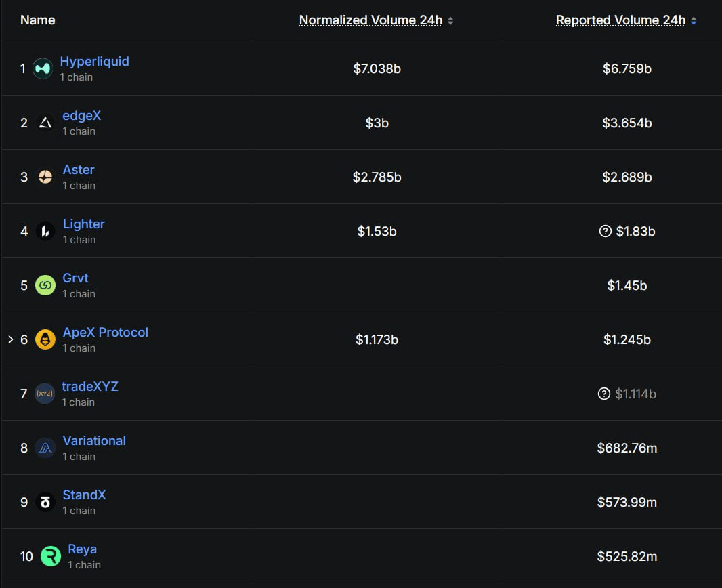Click the Reported Volume 24h column header
722x588 pixels.
[620, 20]
